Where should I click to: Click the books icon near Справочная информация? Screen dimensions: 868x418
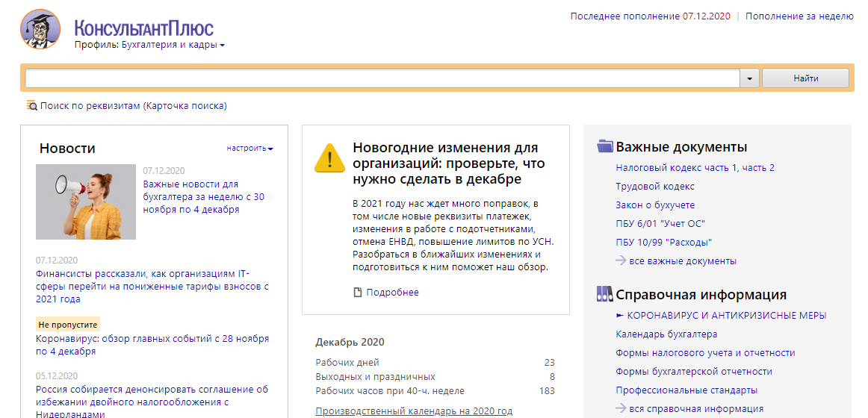point(605,295)
